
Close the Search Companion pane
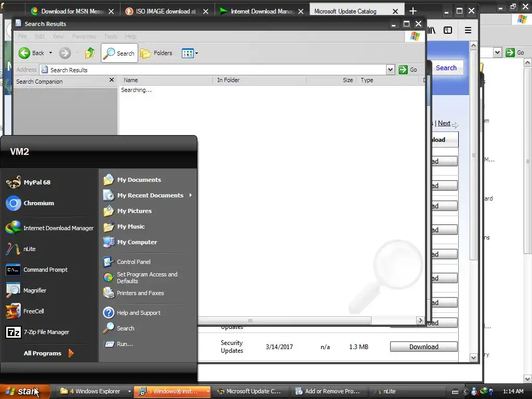(x=112, y=80)
